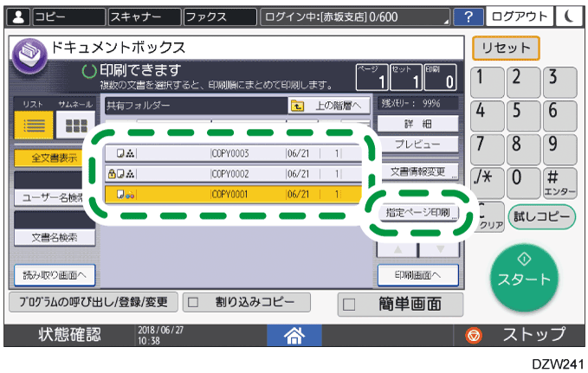The image size is (588, 373).
Task: Tap the red Stop icon
Action: pyautogui.click(x=474, y=335)
